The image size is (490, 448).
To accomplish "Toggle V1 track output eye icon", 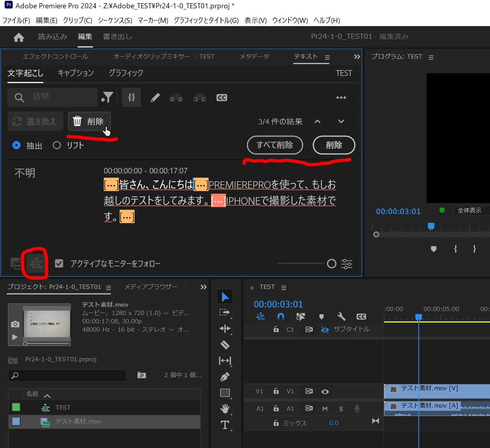I will point(325,391).
